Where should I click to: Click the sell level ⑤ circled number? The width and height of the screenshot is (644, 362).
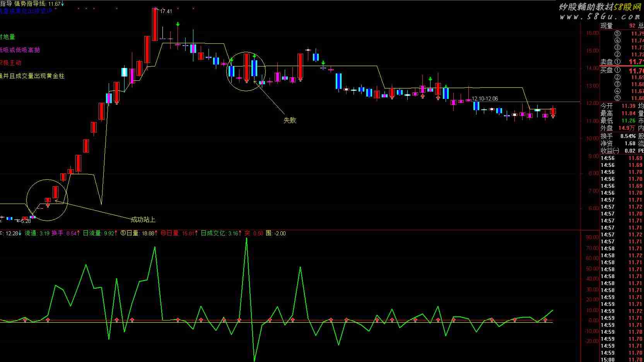[617, 34]
